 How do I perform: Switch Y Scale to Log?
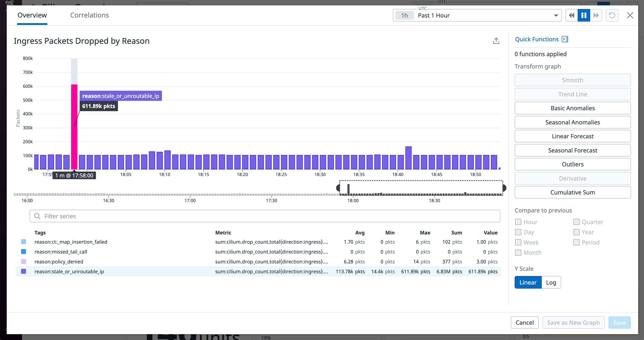click(x=551, y=282)
